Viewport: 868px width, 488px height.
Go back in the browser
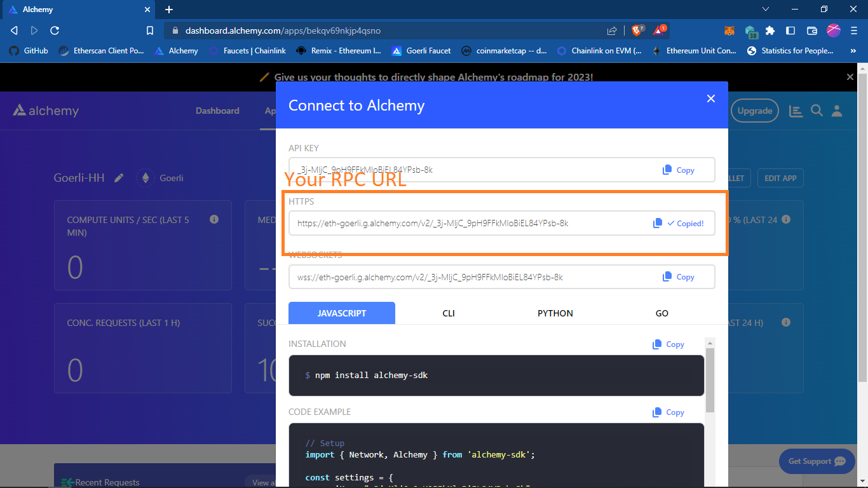pos(14,30)
